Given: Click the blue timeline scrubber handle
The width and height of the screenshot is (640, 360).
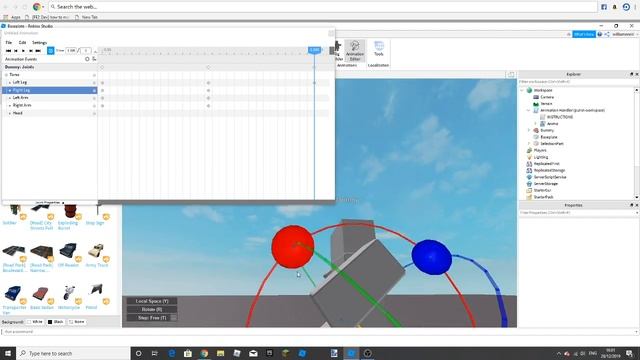Looking at the screenshot, I should pos(314,50).
